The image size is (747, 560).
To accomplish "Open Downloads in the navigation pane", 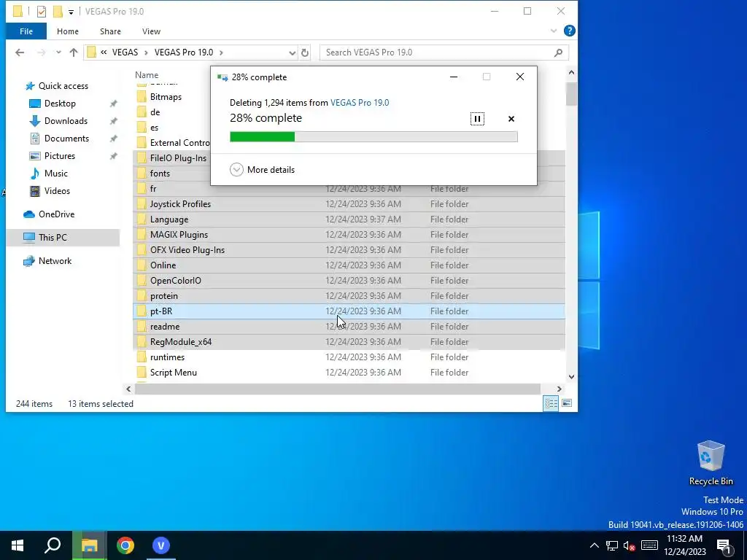I will coord(66,121).
